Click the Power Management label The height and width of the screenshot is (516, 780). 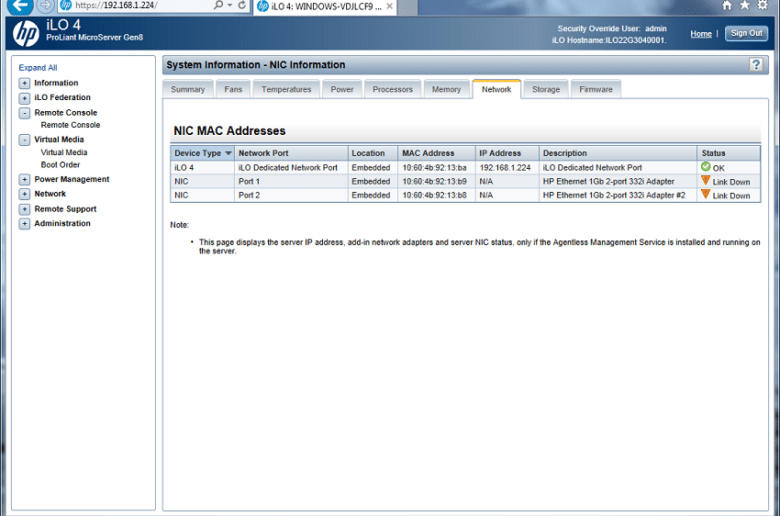pyautogui.click(x=72, y=179)
